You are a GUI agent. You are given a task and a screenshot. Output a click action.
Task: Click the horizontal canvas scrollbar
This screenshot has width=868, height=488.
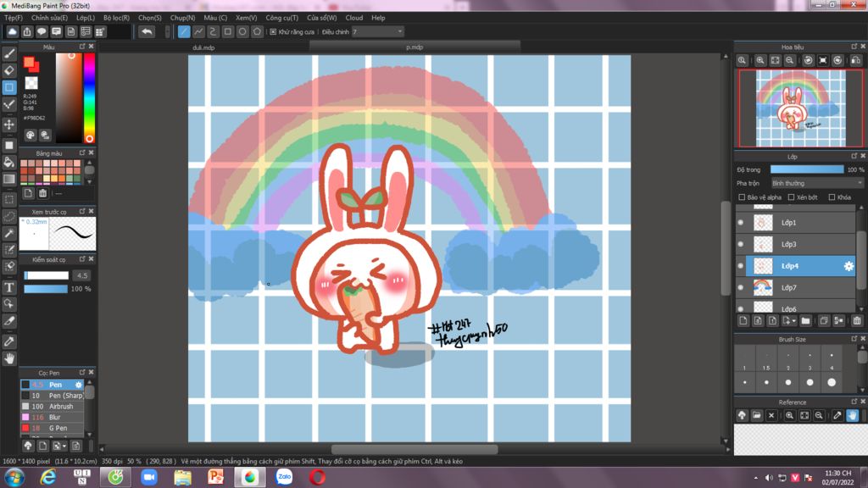click(414, 449)
